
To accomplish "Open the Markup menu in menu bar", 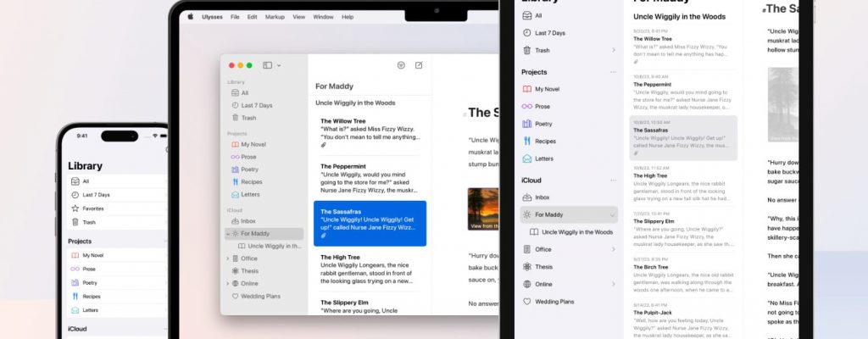I will (275, 17).
